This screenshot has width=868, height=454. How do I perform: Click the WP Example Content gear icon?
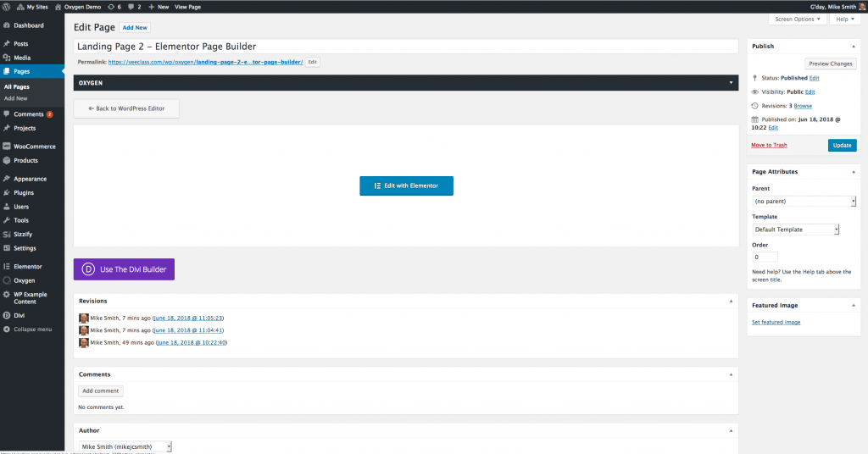[x=7, y=295]
